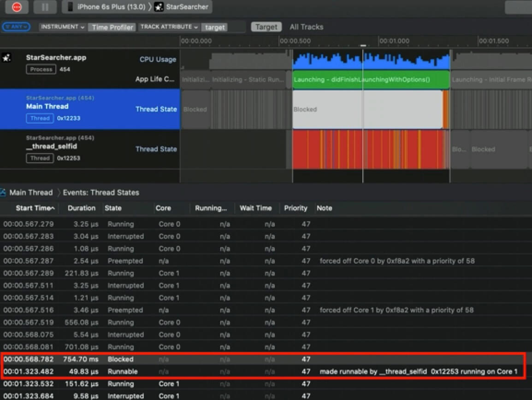Switch track scope to All Tracks

point(306,27)
